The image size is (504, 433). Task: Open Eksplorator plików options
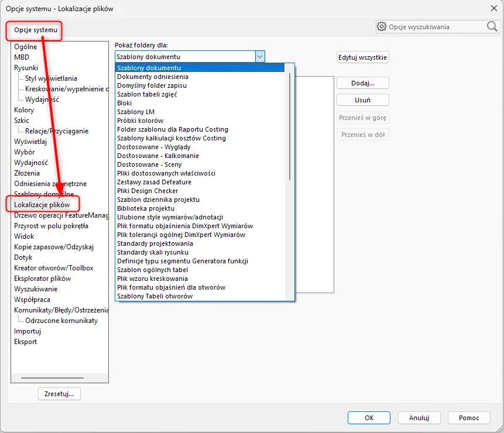tap(42, 279)
